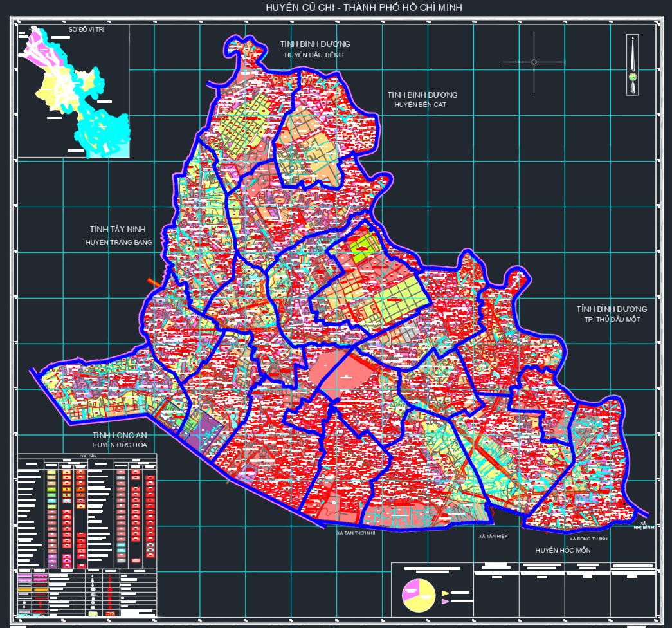This screenshot has height=628, width=672.
Task: Click the yellow arrow marker beside pie chart
Action: 445,593
